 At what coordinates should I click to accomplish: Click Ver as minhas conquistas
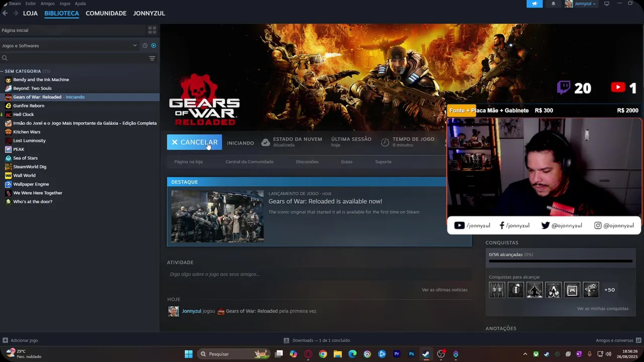pyautogui.click(x=603, y=309)
